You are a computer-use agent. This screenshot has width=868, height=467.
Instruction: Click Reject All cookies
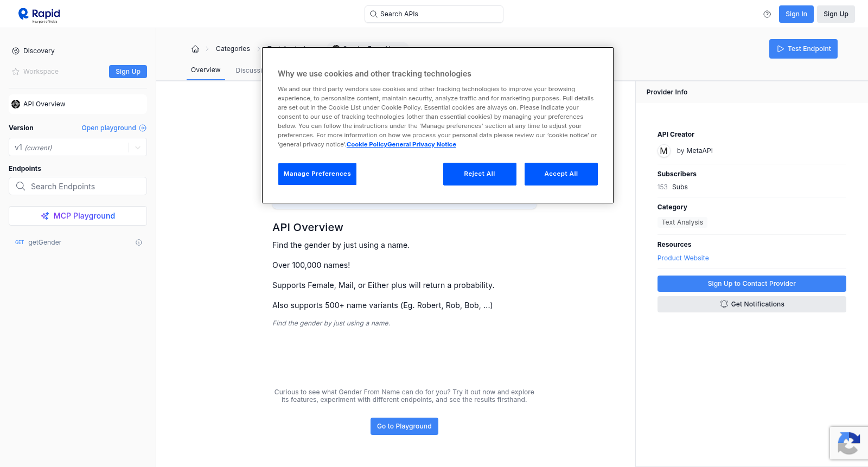(480, 174)
